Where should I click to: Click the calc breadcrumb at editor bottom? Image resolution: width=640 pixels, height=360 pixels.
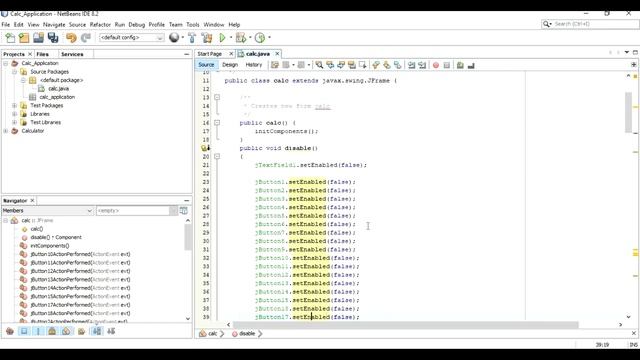click(212, 333)
